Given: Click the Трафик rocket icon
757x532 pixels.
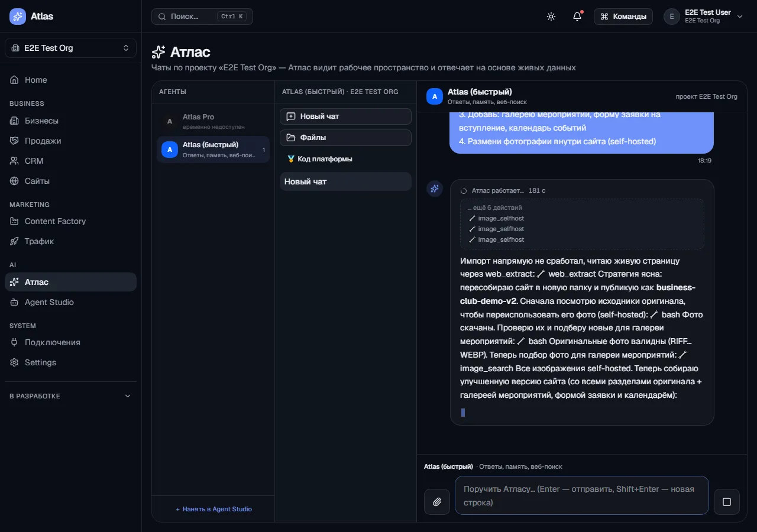Looking at the screenshot, I should [x=14, y=241].
